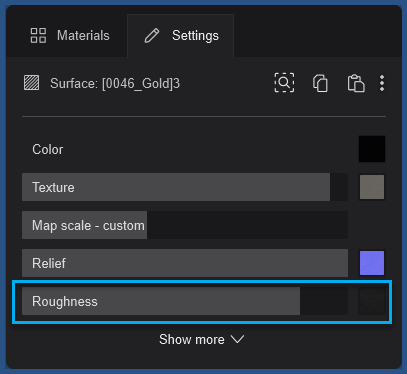Image resolution: width=407 pixels, height=374 pixels.
Task: Open the purple Relief map thumbnail
Action: coord(372,263)
